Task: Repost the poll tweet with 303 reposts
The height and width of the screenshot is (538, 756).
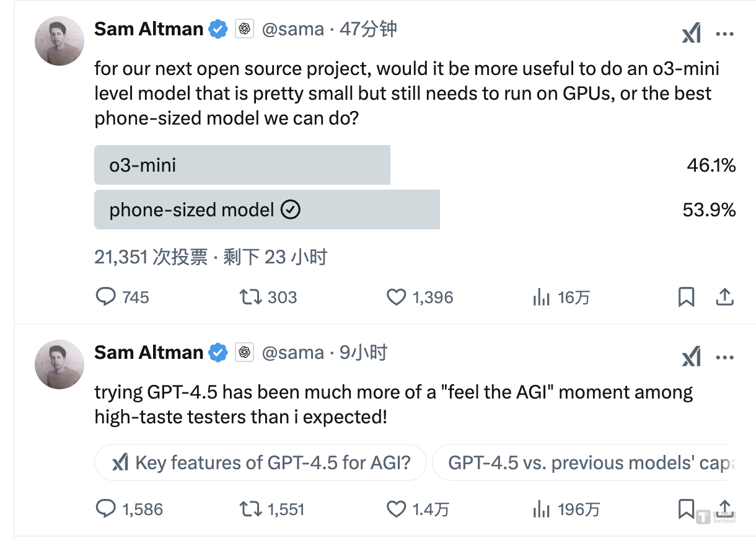Action: (x=250, y=298)
